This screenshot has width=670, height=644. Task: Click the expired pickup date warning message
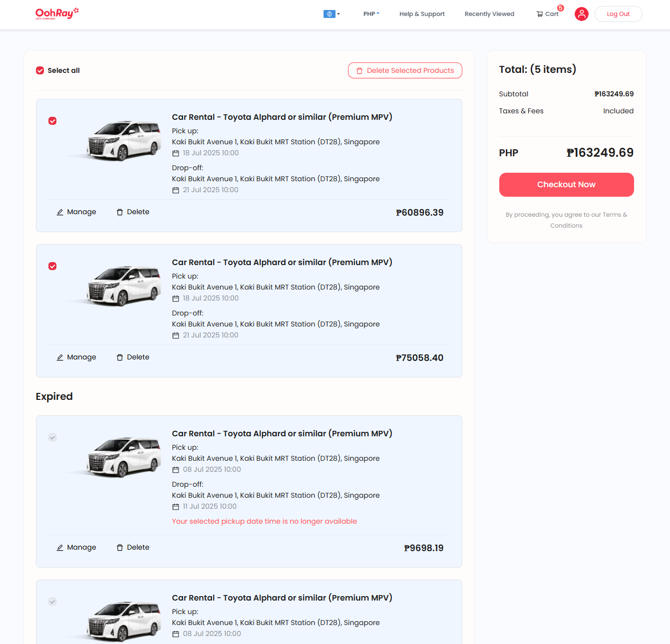point(264,521)
